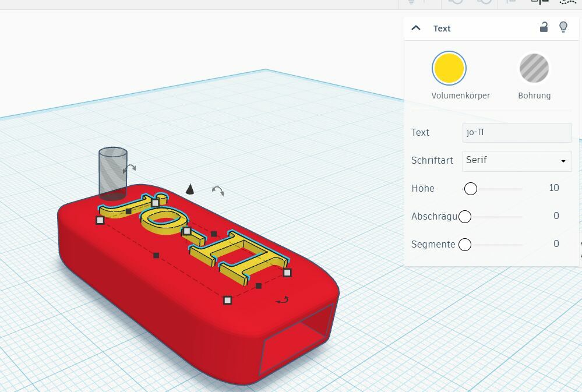Toggle the lock editing icon
The width and height of the screenshot is (582, 392).
click(x=544, y=27)
